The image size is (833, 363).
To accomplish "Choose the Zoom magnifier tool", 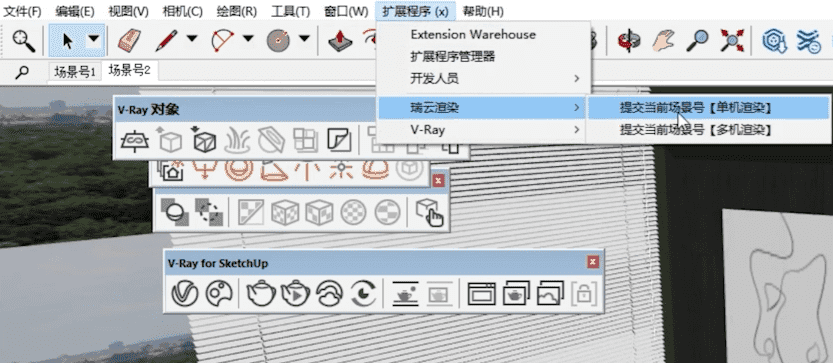I will pos(698,40).
